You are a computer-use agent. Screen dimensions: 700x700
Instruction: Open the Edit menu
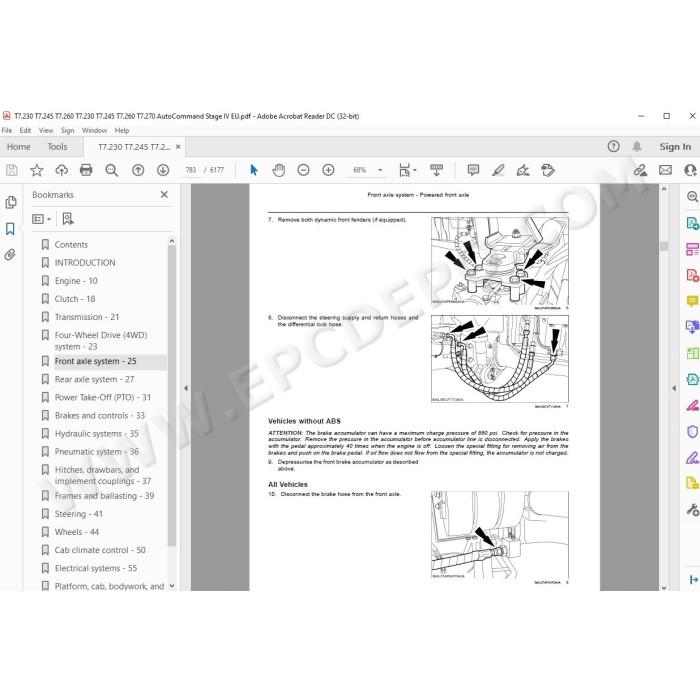pos(25,130)
